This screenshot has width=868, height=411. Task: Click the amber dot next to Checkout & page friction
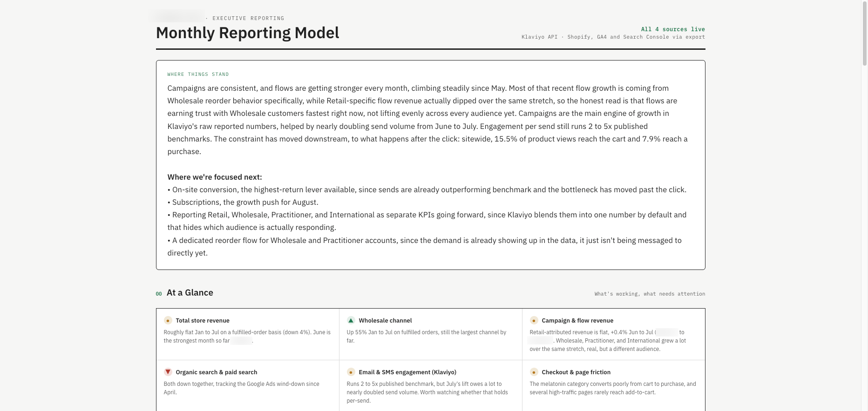coord(534,372)
